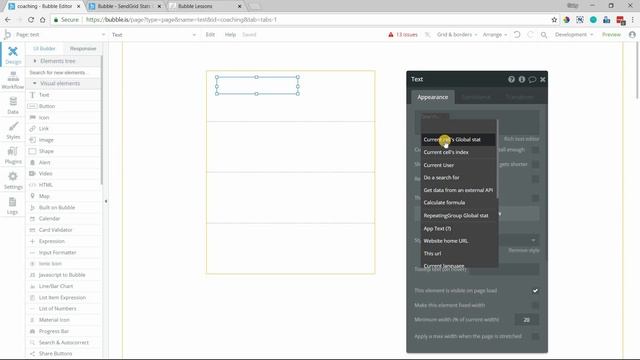The height and width of the screenshot is (360, 640).
Task: Choose 'Calculate formula' option
Action: (459, 202)
